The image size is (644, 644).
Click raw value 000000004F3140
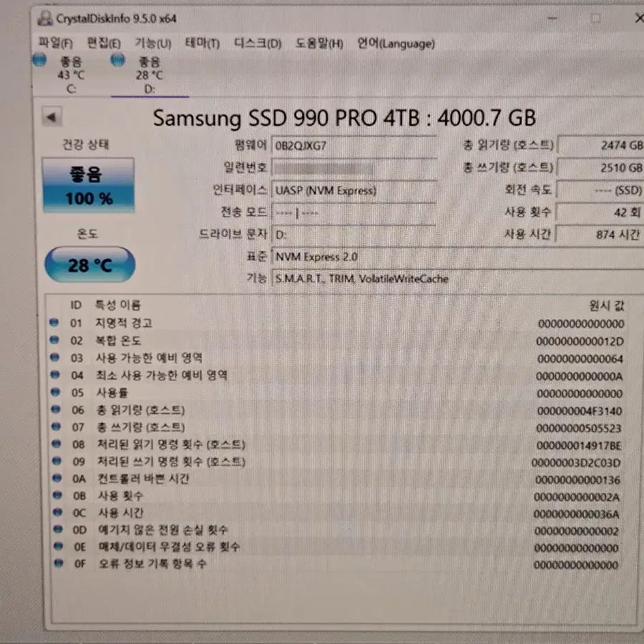click(x=580, y=411)
